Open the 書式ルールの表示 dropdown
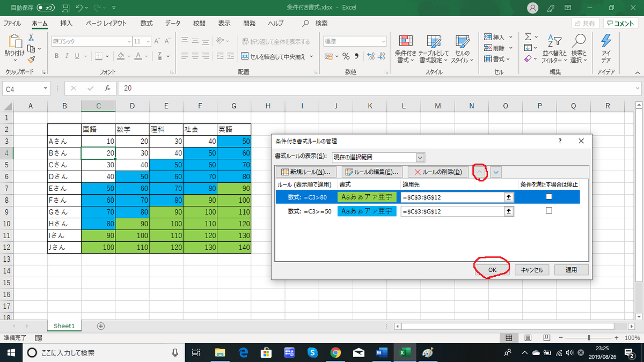This screenshot has height=362, width=644. (x=420, y=158)
